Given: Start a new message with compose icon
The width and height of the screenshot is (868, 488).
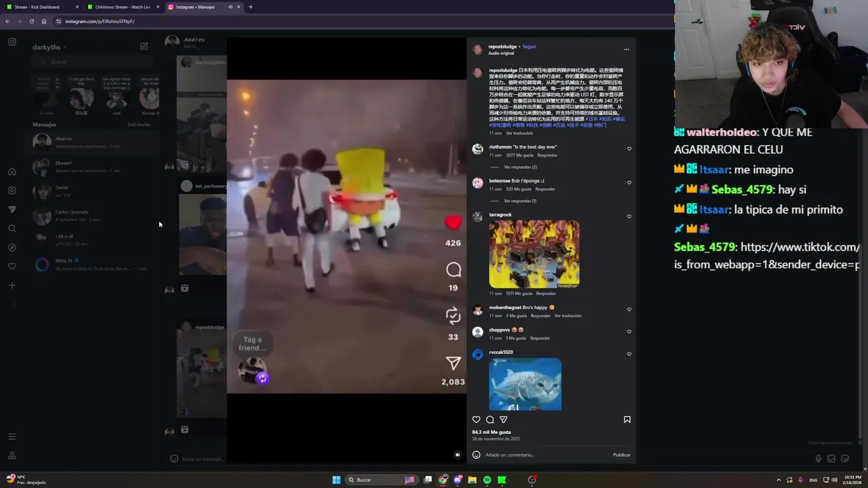Looking at the screenshot, I should (144, 46).
